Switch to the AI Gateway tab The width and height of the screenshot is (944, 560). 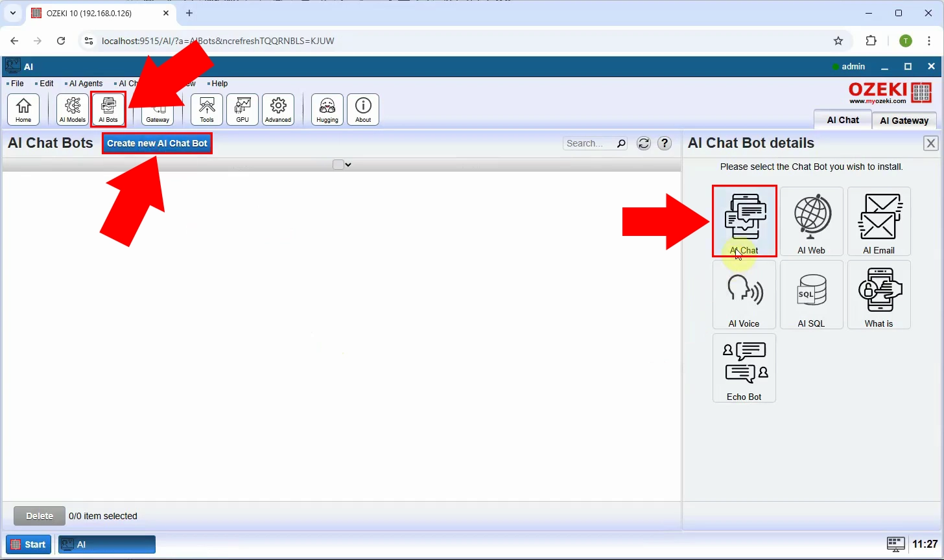pos(904,121)
